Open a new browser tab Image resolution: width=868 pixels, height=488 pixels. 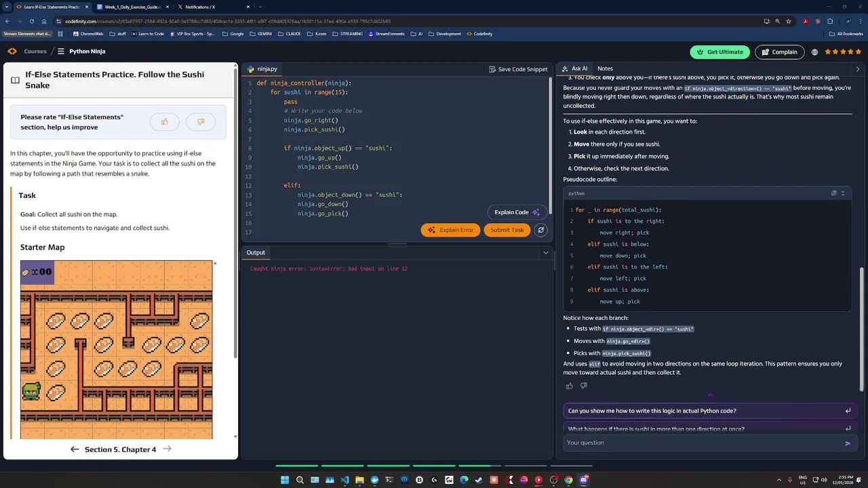pos(260,7)
